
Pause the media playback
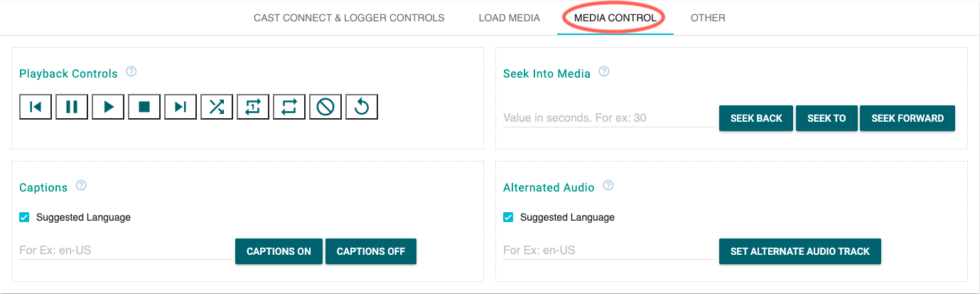(x=72, y=107)
